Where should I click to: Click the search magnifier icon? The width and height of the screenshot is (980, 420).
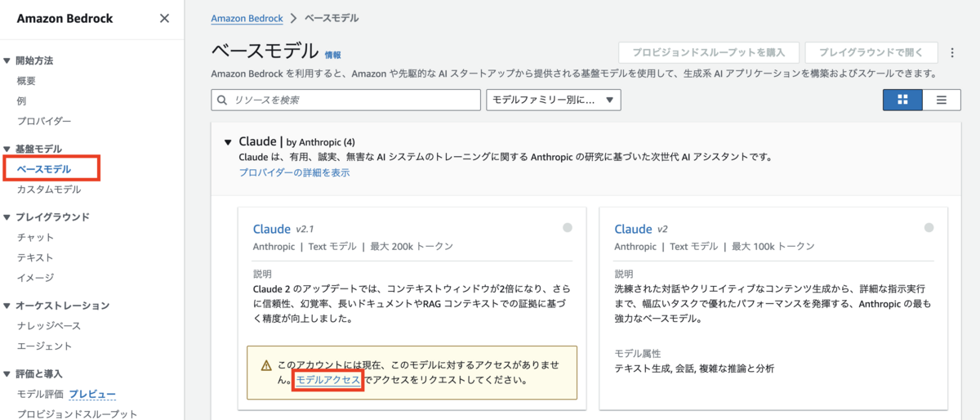tap(221, 100)
